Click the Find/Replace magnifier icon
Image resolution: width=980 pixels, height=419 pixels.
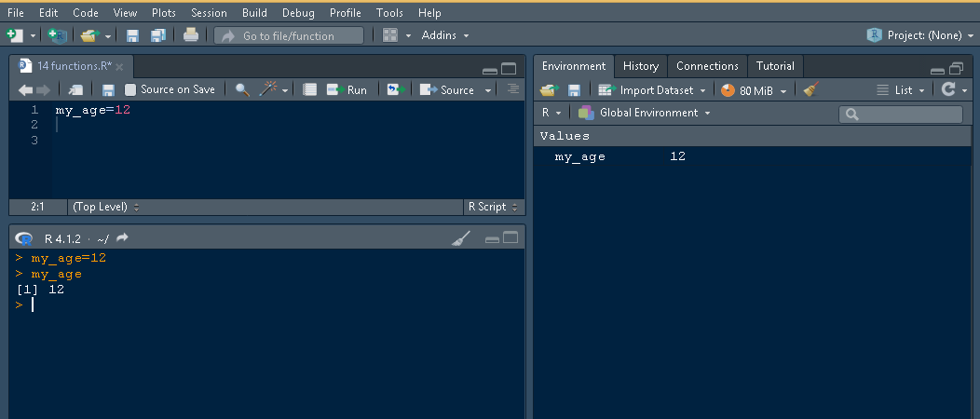click(242, 90)
